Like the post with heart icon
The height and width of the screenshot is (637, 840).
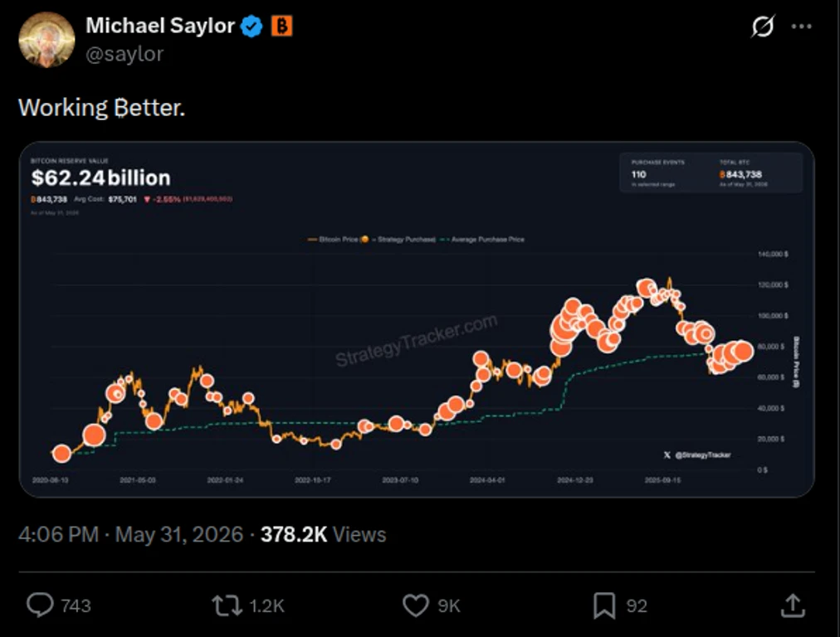tap(416, 606)
